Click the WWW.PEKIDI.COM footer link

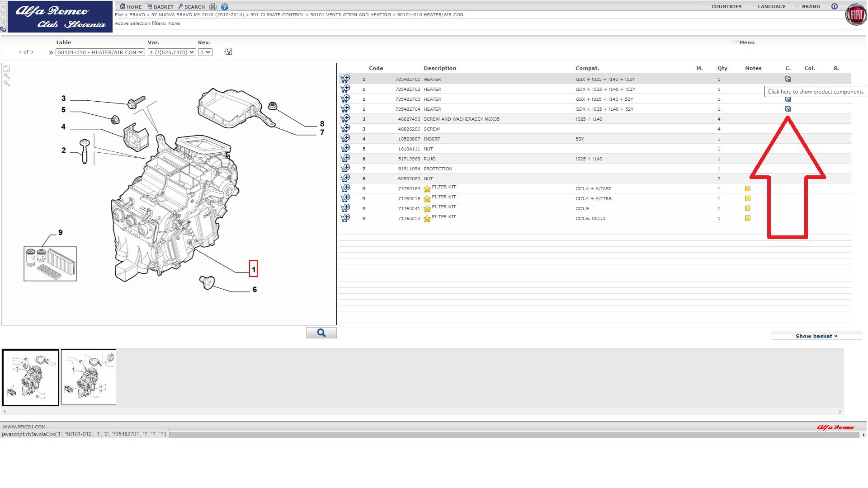24,427
